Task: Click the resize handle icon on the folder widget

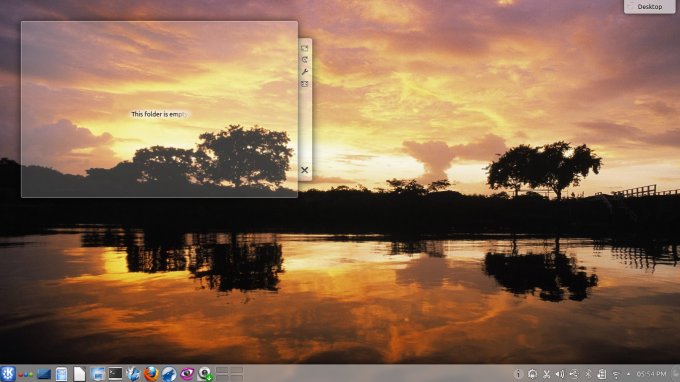Action: tap(304, 48)
